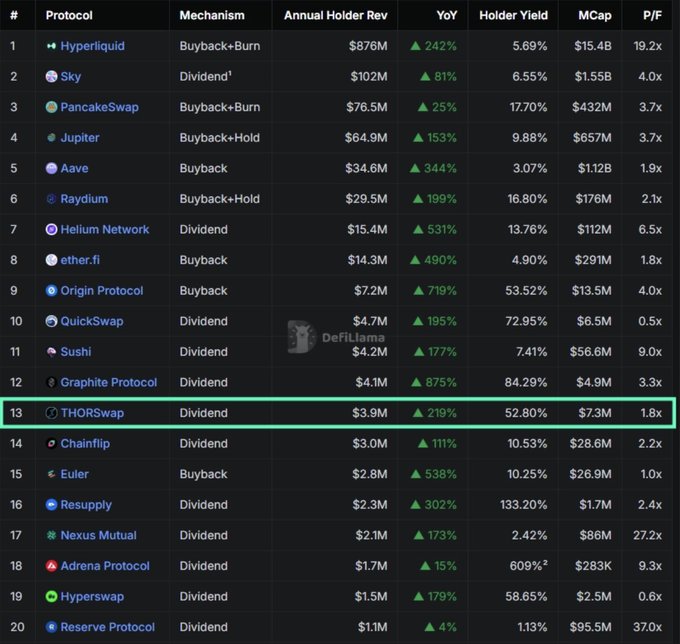
Task: Open the ether.fi protocol link
Action: (80, 260)
